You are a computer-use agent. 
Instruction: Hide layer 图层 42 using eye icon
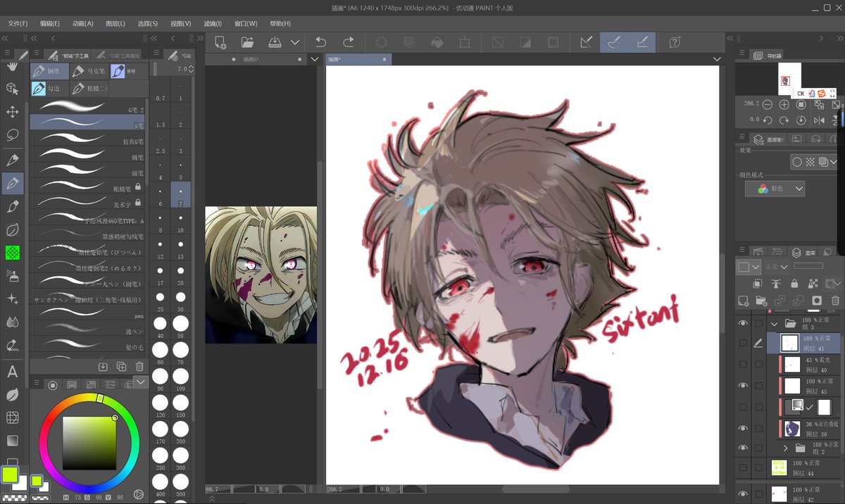tap(743, 493)
